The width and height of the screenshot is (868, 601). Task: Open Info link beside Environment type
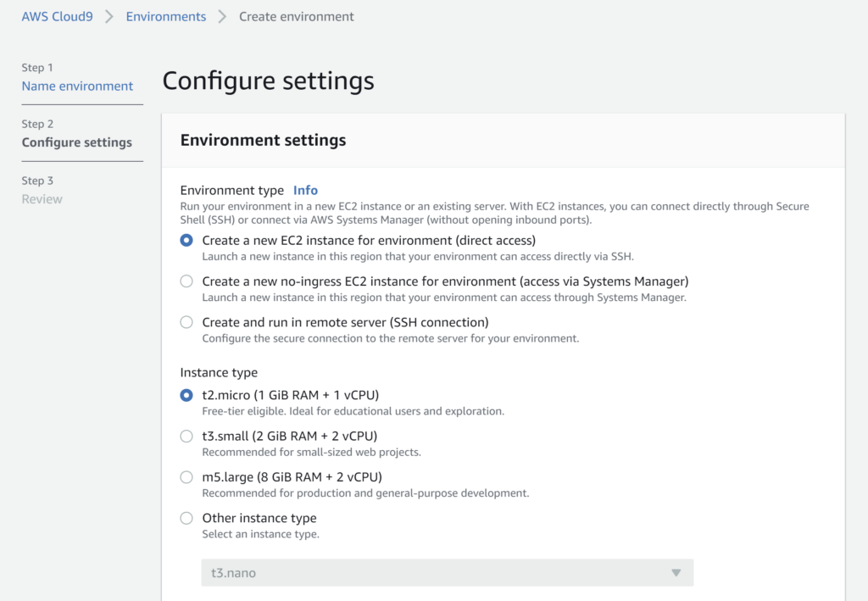pos(305,191)
